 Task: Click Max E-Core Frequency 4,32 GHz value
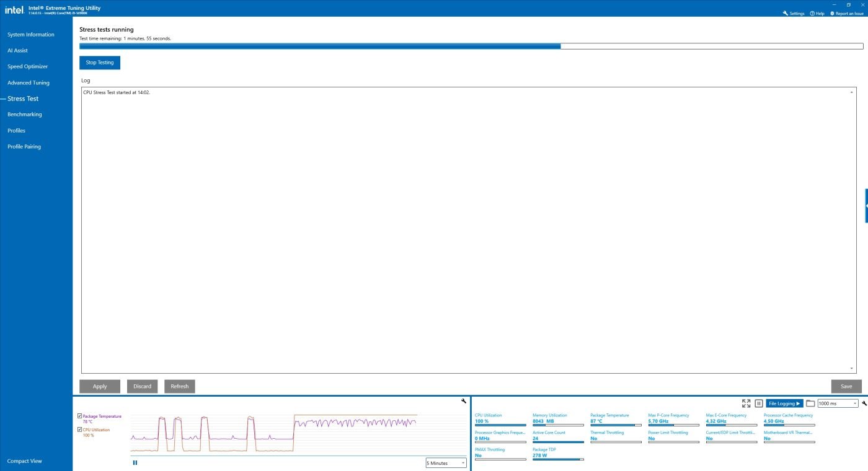pos(716,421)
